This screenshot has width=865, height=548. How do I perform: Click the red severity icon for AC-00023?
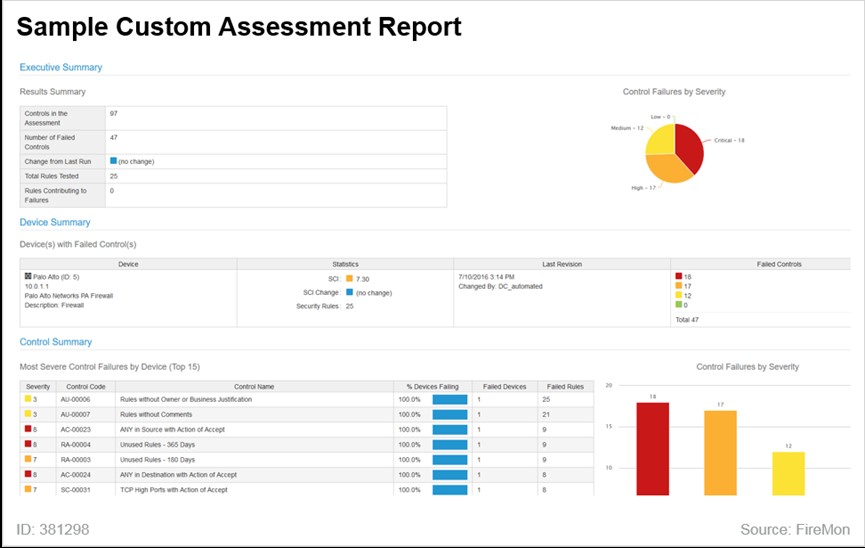tap(29, 429)
